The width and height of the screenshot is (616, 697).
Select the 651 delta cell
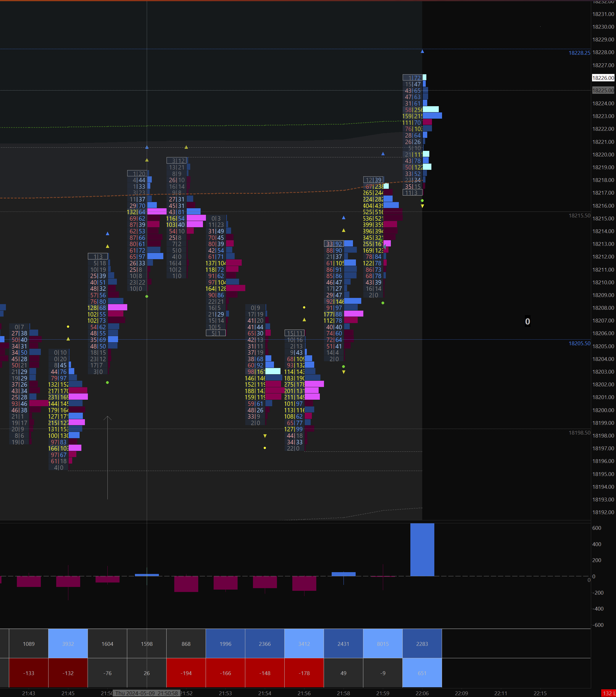pos(422,673)
